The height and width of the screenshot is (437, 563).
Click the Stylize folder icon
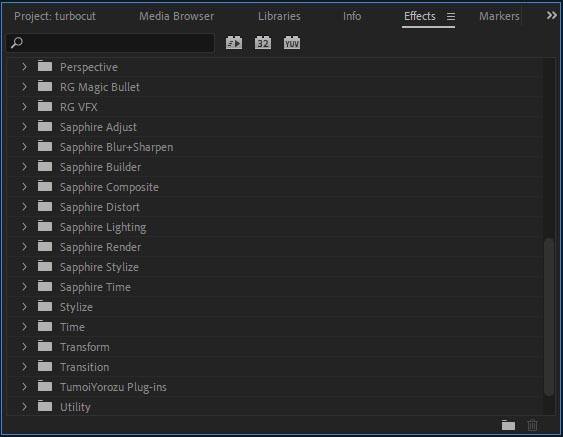coord(45,306)
